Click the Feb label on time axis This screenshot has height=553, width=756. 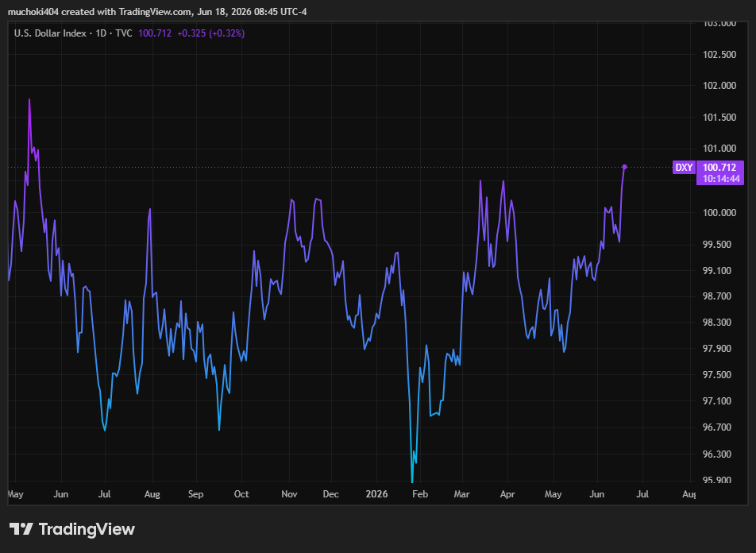click(420, 494)
